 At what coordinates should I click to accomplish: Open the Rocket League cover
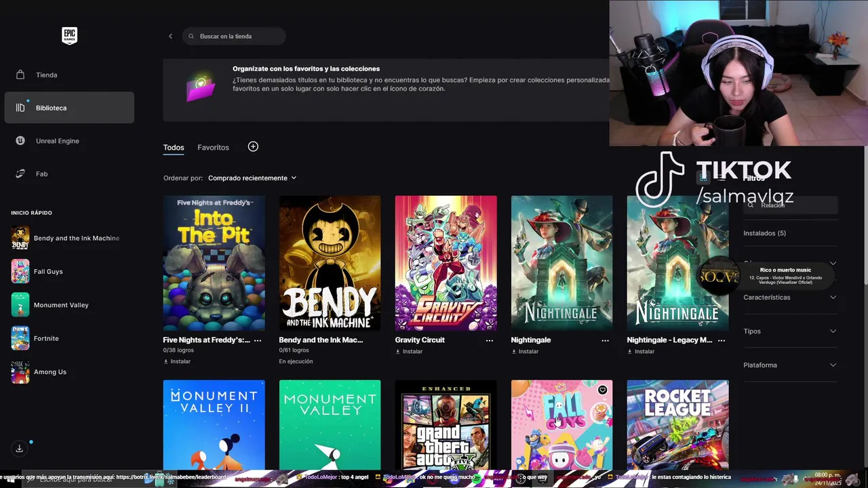click(x=677, y=425)
